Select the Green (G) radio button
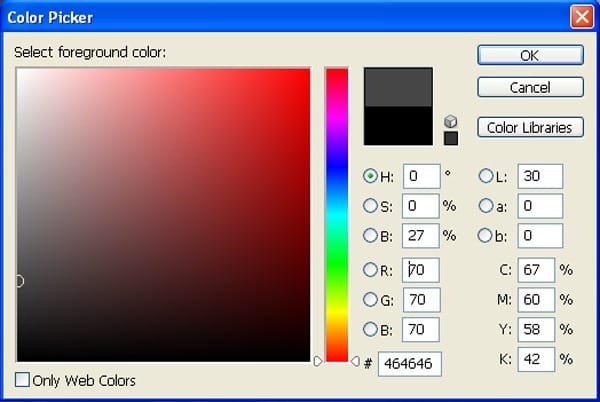The image size is (600, 402). [x=371, y=299]
